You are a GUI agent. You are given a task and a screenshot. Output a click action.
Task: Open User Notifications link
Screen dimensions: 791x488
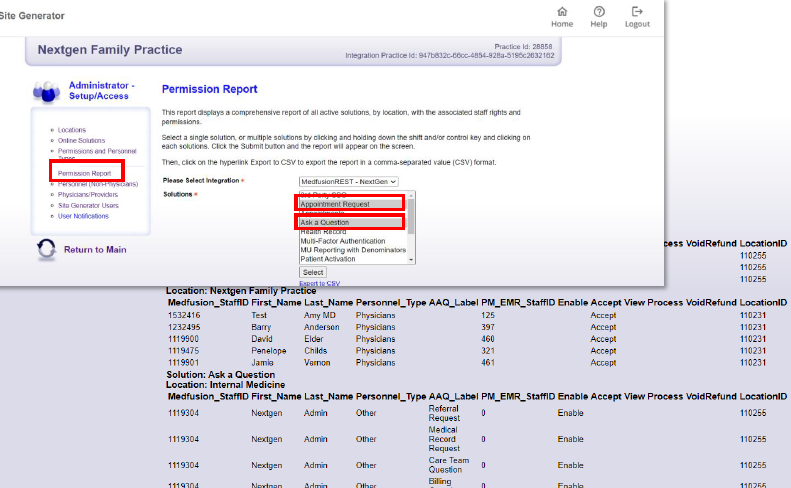click(83, 216)
